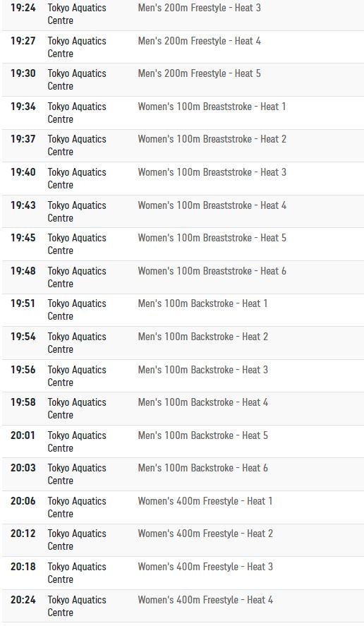Choose Women's 100m Breaststroke - Heat 3
This screenshot has width=364, height=626.
point(212,172)
